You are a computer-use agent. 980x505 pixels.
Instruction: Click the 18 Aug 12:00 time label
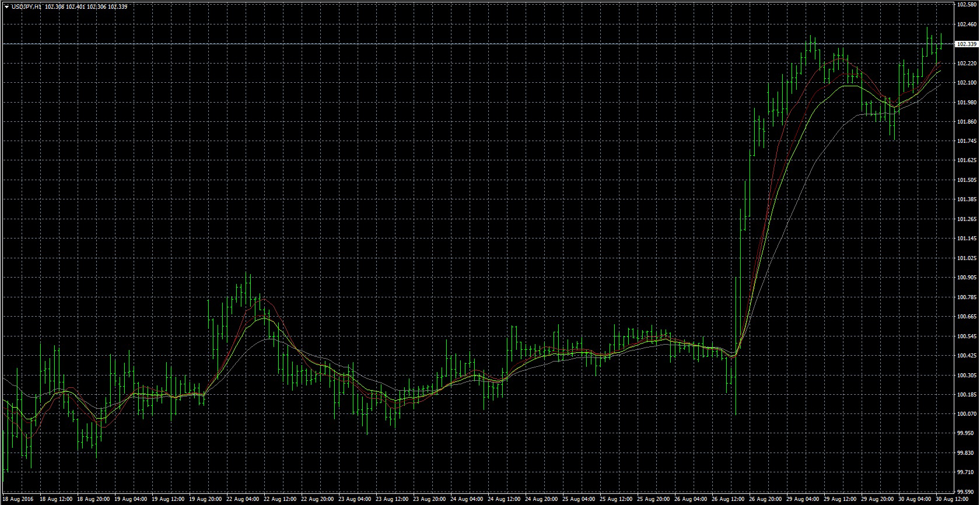(x=56, y=500)
